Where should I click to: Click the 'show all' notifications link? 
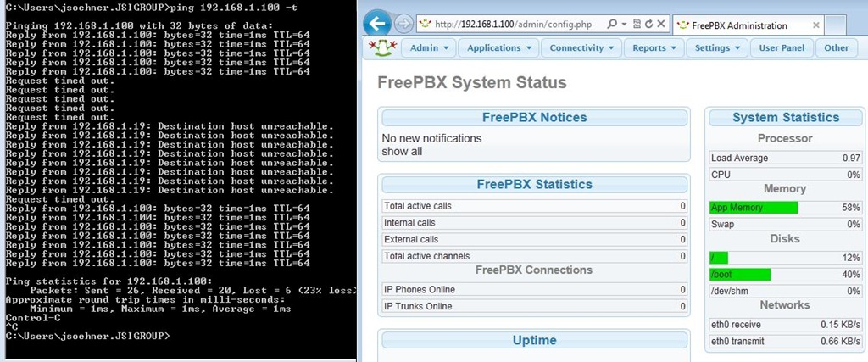[402, 152]
